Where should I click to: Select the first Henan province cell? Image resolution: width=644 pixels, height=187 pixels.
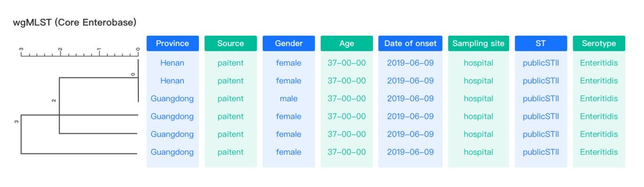[172, 63]
